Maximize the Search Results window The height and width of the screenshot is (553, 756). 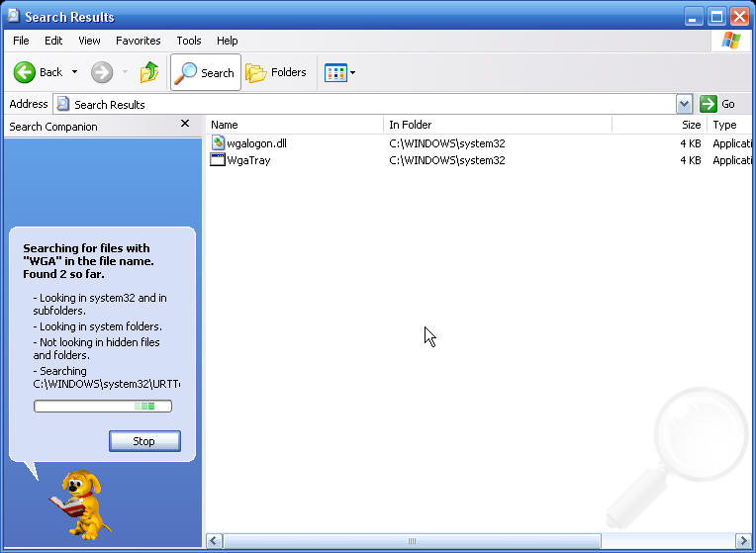point(716,17)
